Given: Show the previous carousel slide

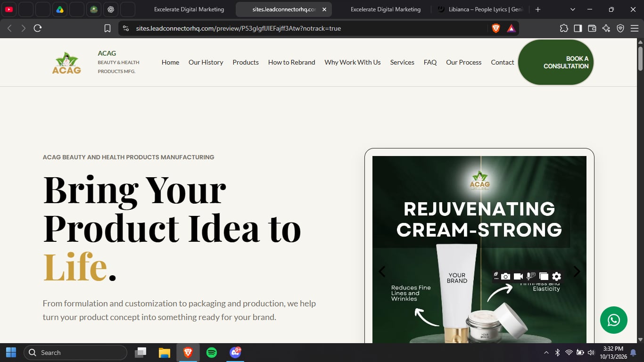Looking at the screenshot, I should point(382,271).
